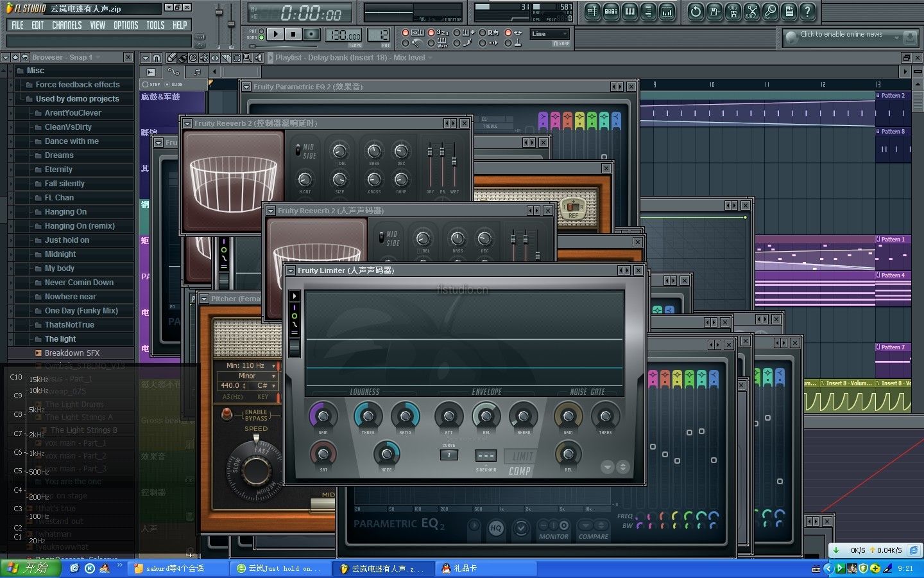Open the Playlist options menu arrow
Viewport: 924px width, 578px height.
pos(146,58)
